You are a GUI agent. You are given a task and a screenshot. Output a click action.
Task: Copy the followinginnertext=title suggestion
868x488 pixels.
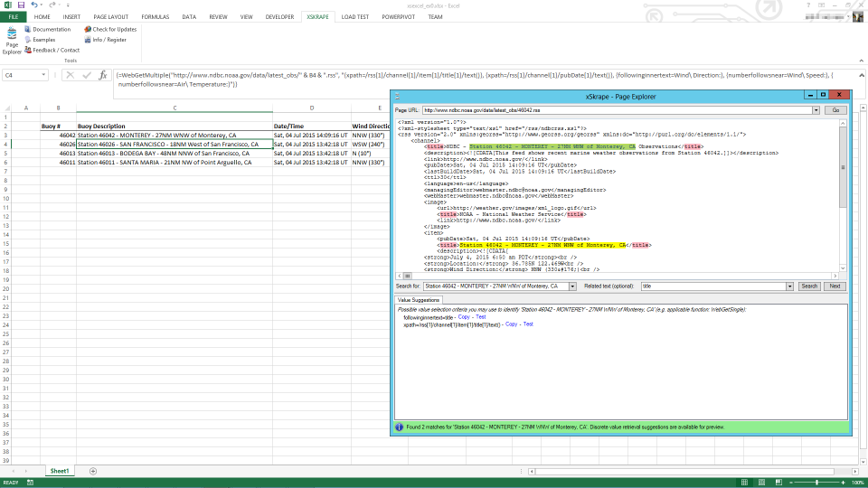point(464,317)
